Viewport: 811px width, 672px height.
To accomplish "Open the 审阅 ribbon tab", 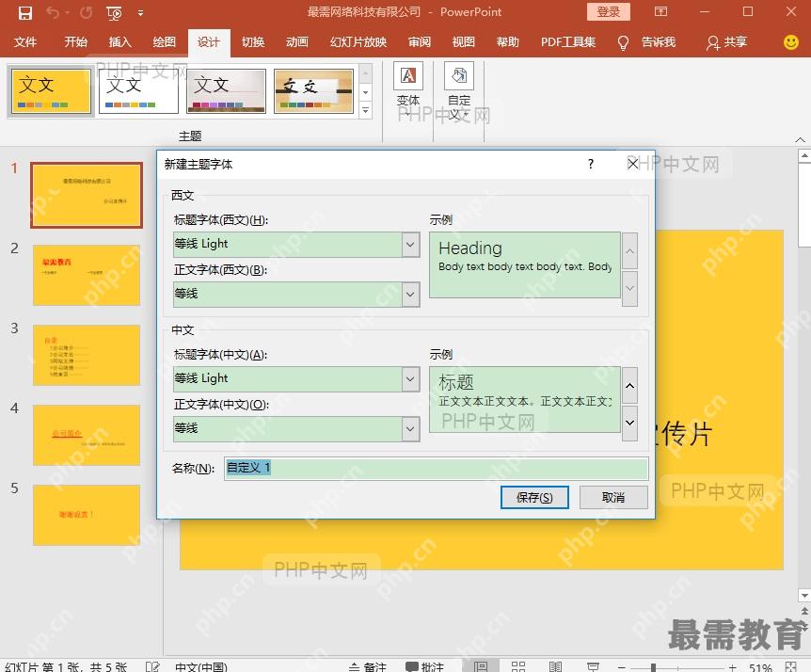I will 420,42.
